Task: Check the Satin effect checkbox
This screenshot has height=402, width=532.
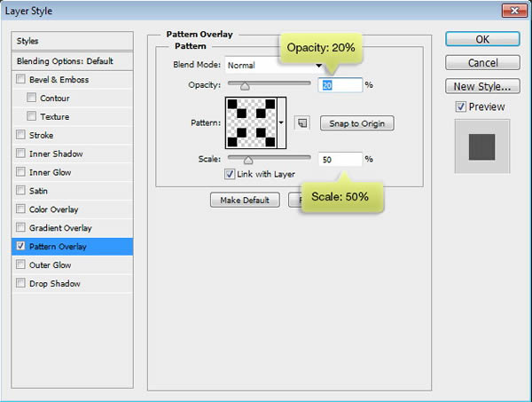Action: click(20, 191)
